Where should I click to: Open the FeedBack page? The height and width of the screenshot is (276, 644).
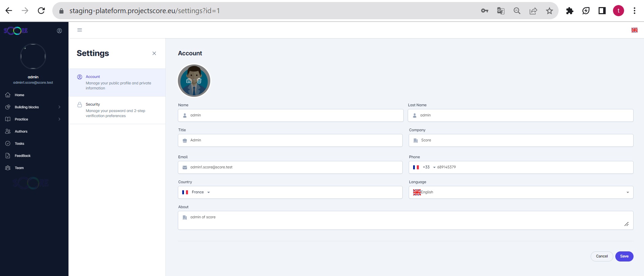click(22, 156)
